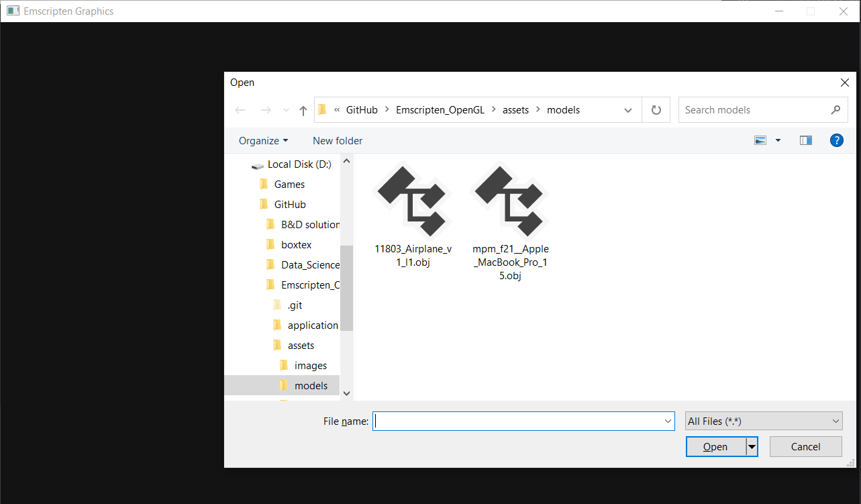
Task: Navigate to the GitHub breadcrumb
Action: 361,109
